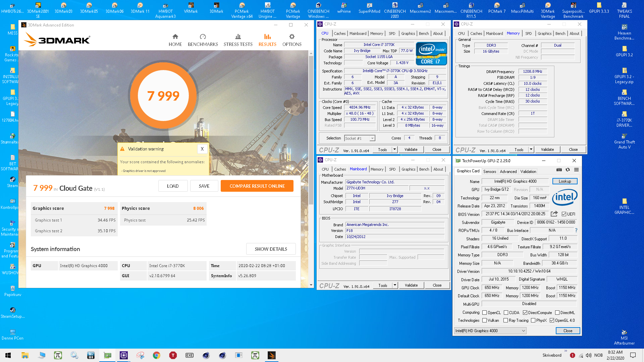
Task: Click SHOW DETAILS for System information
Action: pyautogui.click(x=271, y=249)
